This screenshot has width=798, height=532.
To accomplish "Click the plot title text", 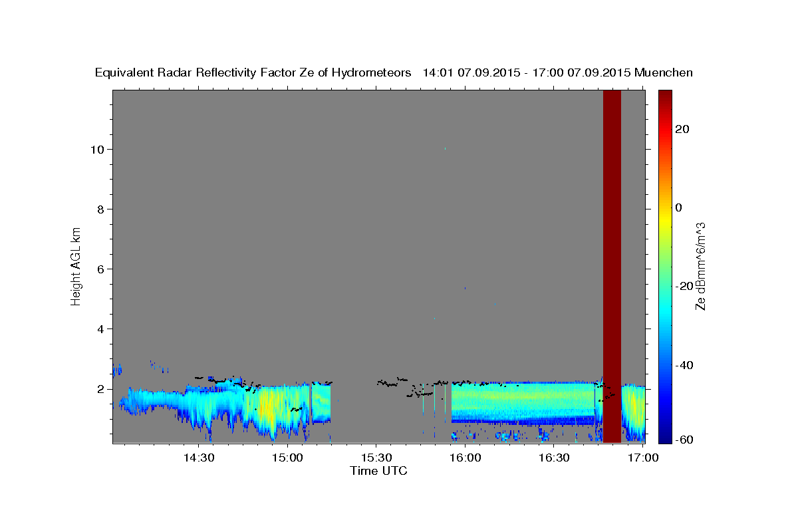I will [x=394, y=72].
